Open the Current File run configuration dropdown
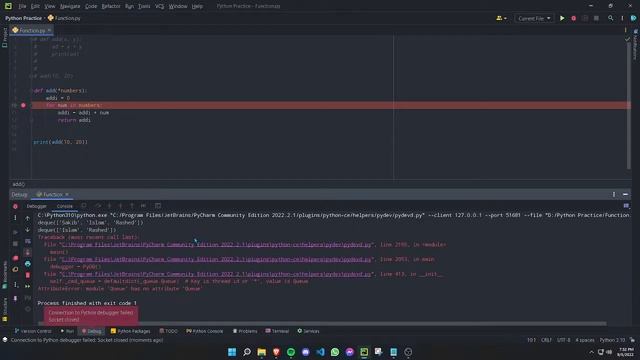640x360 pixels. 534,18
